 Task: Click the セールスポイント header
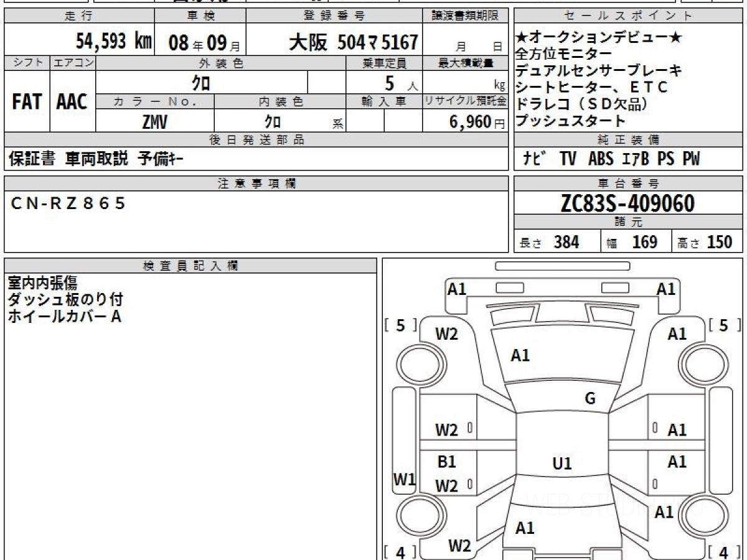tap(628, 16)
